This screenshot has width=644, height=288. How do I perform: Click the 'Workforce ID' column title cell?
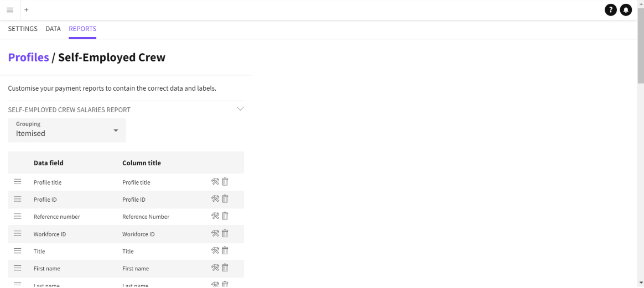point(138,234)
